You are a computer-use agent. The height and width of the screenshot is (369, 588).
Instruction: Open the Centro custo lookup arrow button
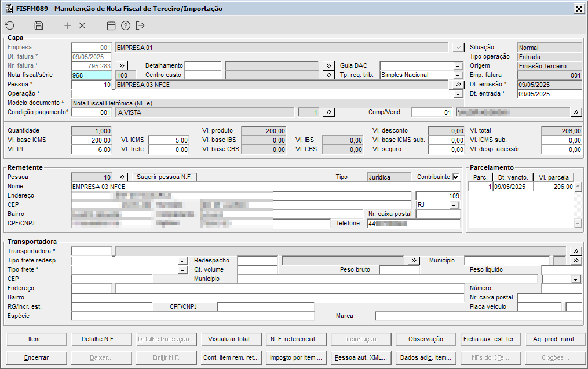point(328,75)
